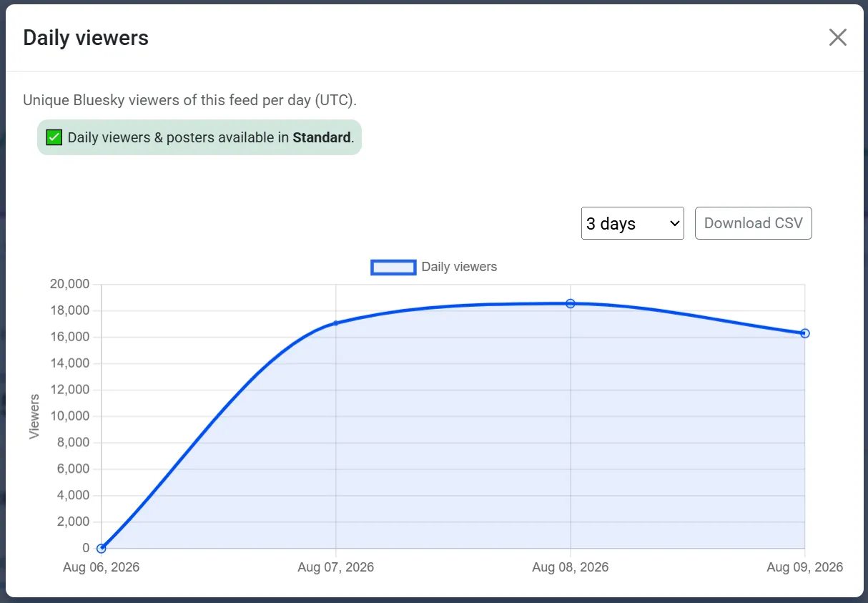Click the Download CSV button
This screenshot has width=868, height=603.
[x=753, y=223]
